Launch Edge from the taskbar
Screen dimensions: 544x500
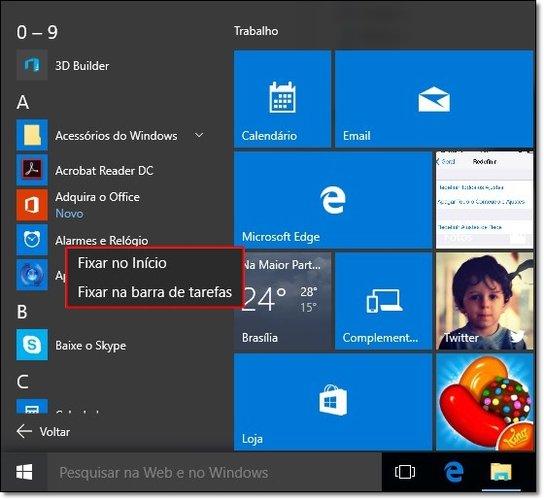pos(453,472)
